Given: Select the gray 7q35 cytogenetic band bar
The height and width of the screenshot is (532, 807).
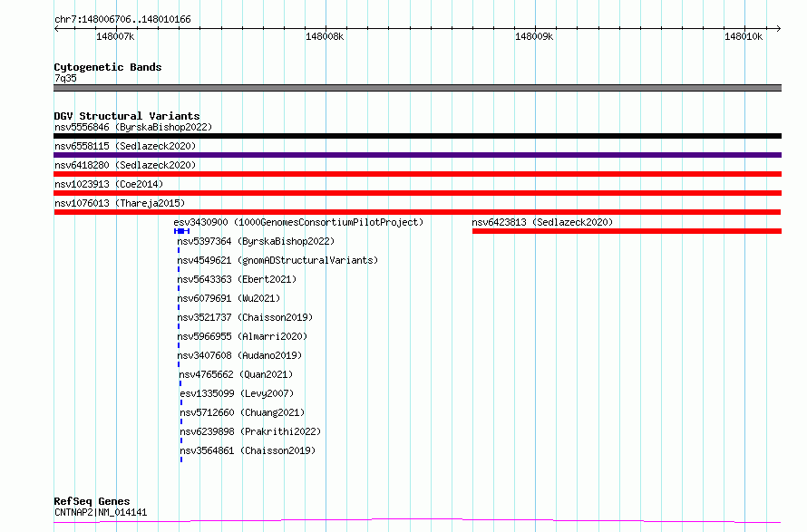Looking at the screenshot, I should tap(417, 88).
